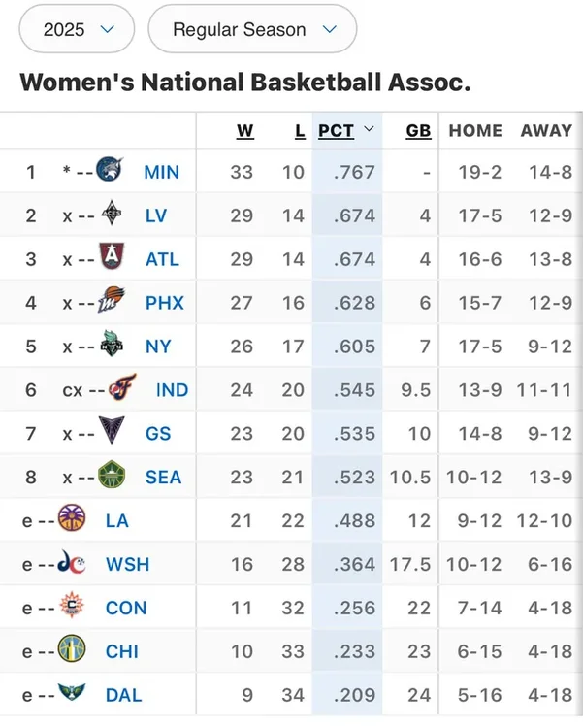This screenshot has width=583, height=728.
Task: Open the Regular Season dropdown
Action: (x=252, y=29)
